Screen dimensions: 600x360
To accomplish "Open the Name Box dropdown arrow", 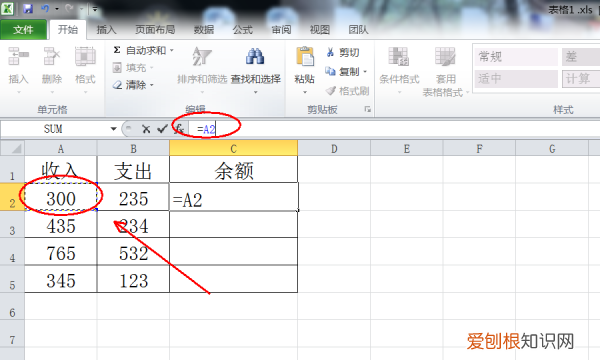I will click(x=113, y=129).
